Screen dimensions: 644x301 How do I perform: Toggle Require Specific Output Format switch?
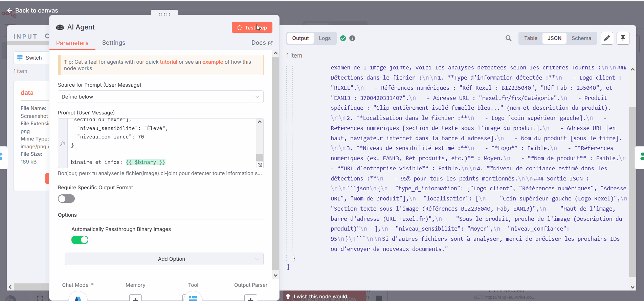click(x=66, y=199)
